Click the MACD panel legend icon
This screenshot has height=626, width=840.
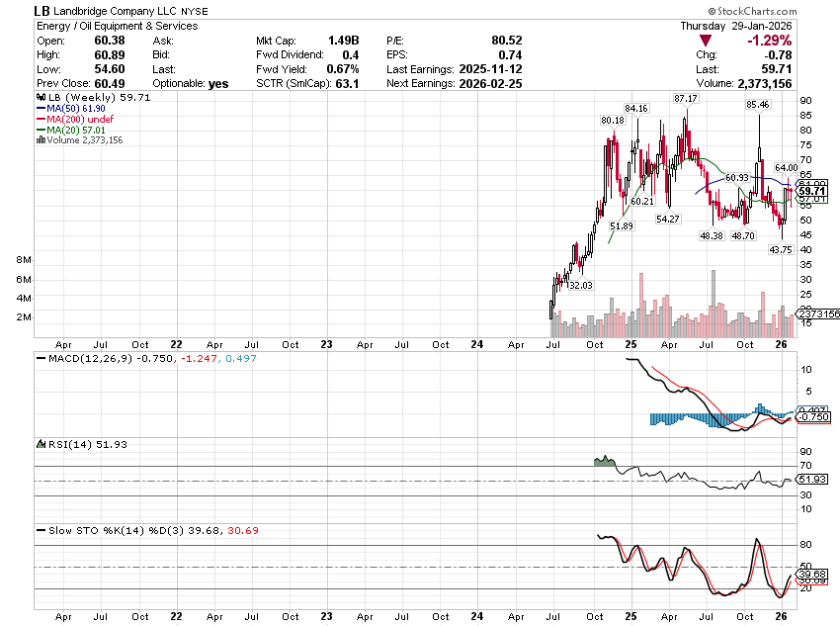coord(41,357)
